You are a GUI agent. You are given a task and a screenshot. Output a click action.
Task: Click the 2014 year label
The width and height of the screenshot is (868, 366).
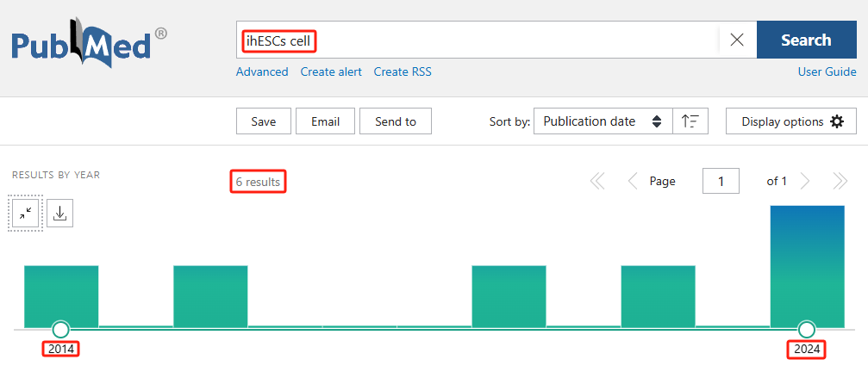(61, 350)
